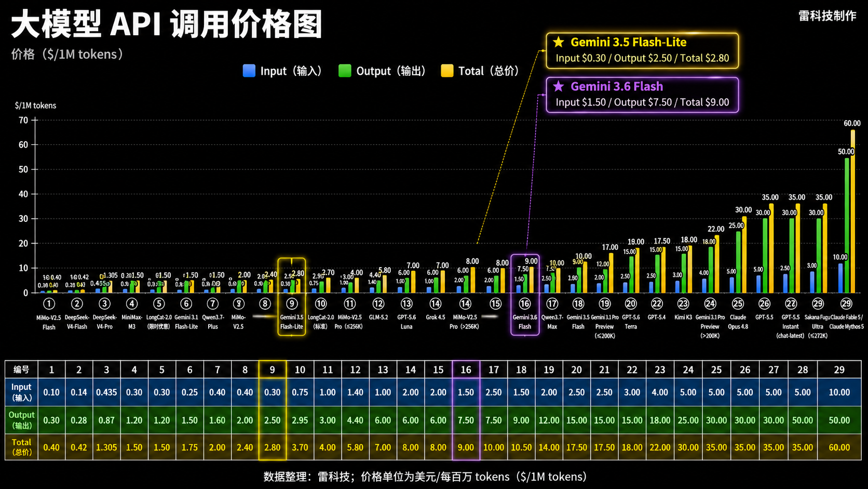This screenshot has width=868, height=489.
Task: Click the blue Input legend swatch
Action: point(249,71)
